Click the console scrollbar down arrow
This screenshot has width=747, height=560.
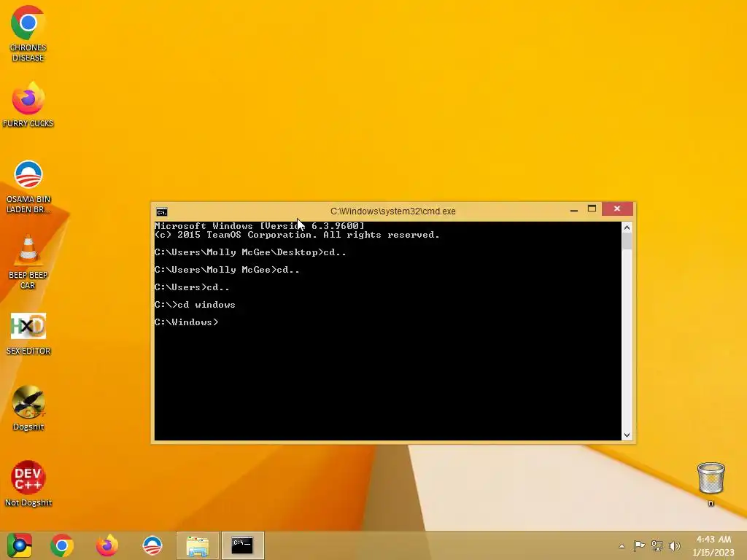click(627, 435)
